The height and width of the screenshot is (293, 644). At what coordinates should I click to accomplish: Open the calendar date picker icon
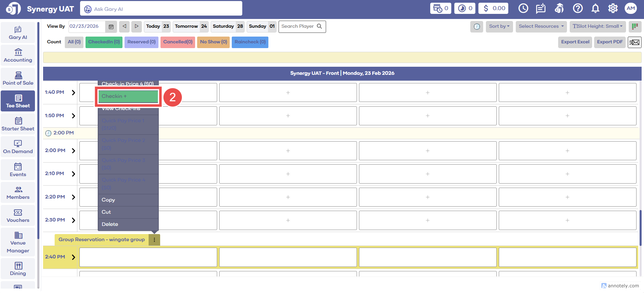(111, 26)
